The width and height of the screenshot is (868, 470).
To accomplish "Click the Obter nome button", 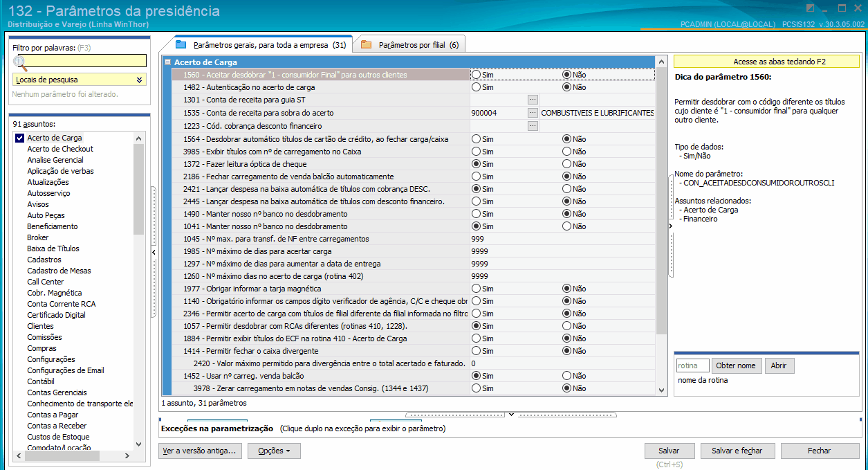I will click(x=736, y=365).
